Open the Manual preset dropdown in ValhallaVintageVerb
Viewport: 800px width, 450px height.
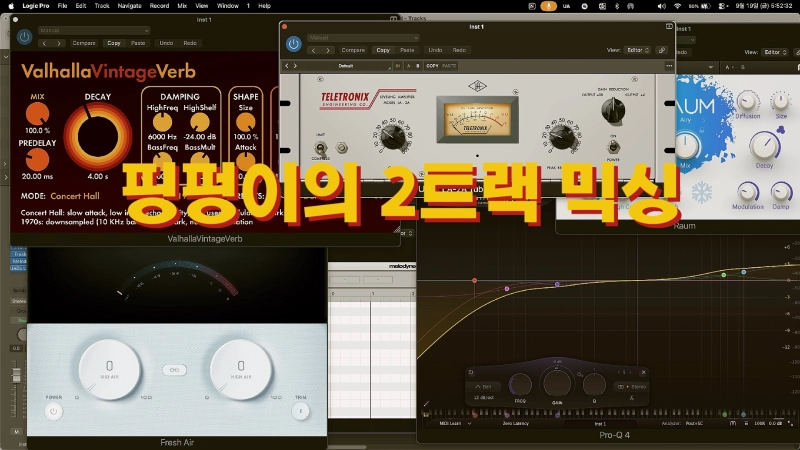pos(93,31)
